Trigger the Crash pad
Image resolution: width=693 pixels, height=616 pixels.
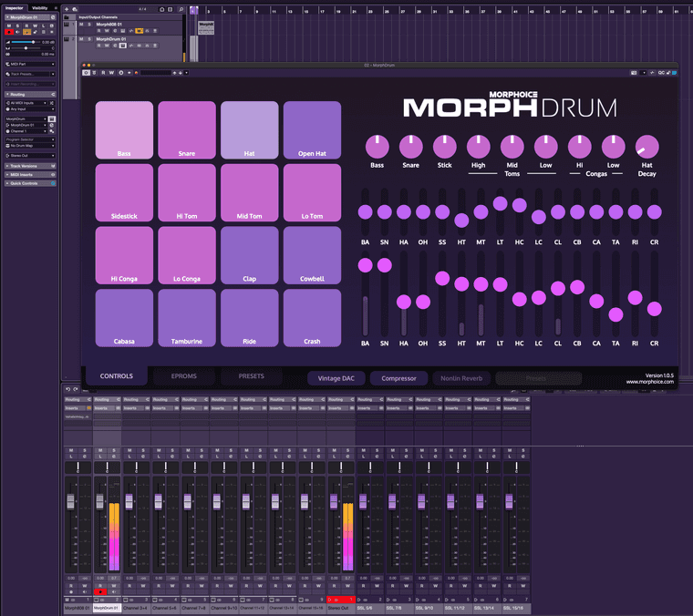[x=312, y=318]
